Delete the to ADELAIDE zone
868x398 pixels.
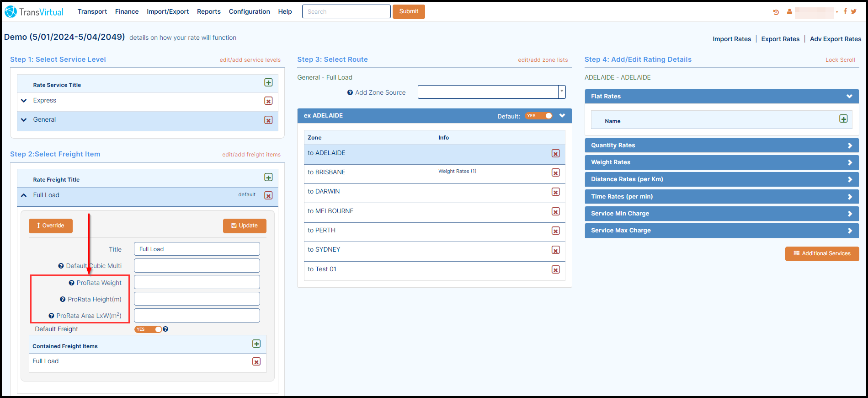coord(555,154)
